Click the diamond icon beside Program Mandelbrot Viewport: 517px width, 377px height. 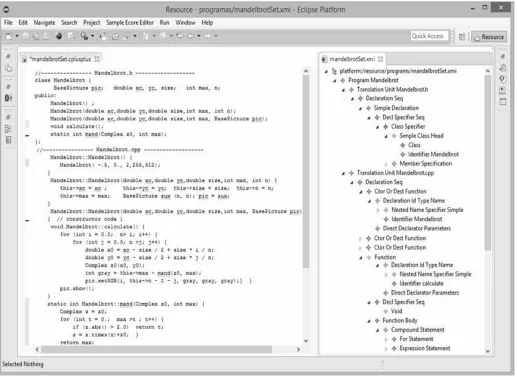343,80
